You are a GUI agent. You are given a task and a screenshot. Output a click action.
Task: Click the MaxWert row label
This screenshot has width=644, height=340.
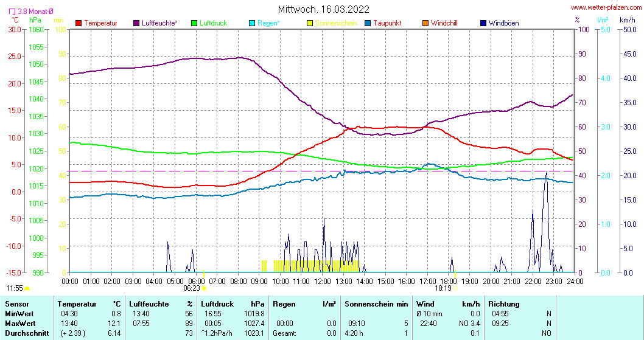pyautogui.click(x=20, y=324)
